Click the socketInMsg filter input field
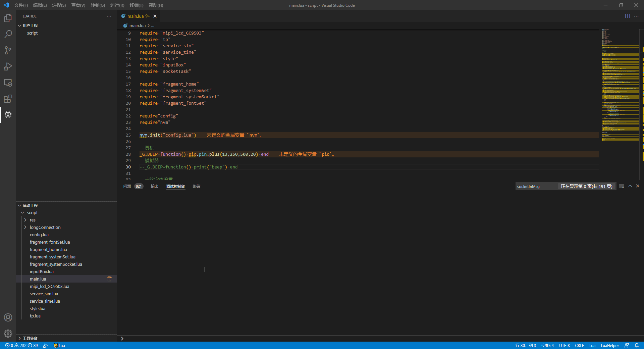This screenshot has height=349, width=644. pyautogui.click(x=536, y=186)
